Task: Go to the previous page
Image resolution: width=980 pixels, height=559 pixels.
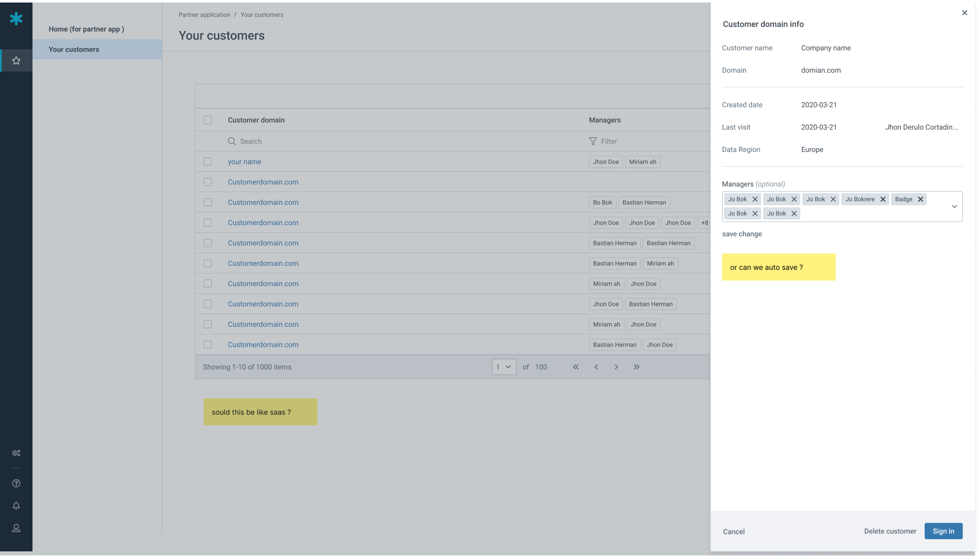Action: (x=596, y=367)
